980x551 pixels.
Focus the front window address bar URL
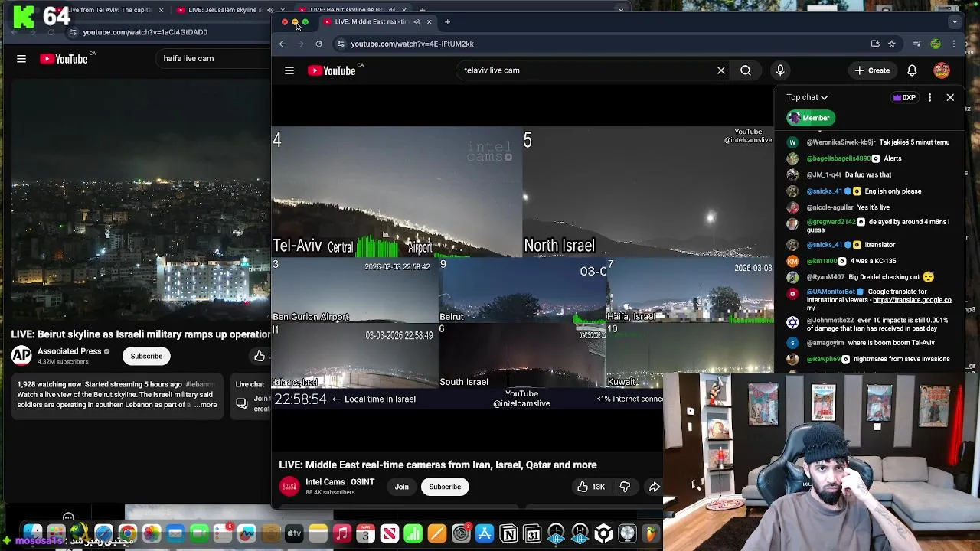[412, 44]
